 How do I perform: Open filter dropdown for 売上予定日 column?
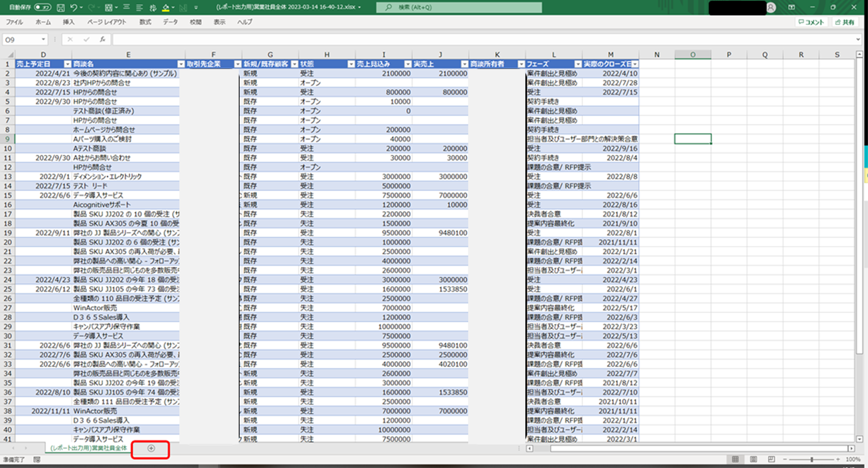[68, 64]
